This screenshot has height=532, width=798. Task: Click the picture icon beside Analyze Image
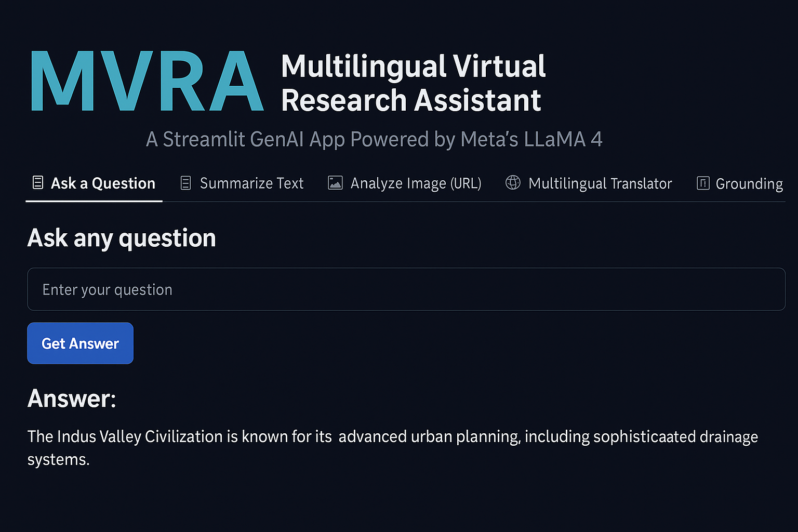click(335, 183)
